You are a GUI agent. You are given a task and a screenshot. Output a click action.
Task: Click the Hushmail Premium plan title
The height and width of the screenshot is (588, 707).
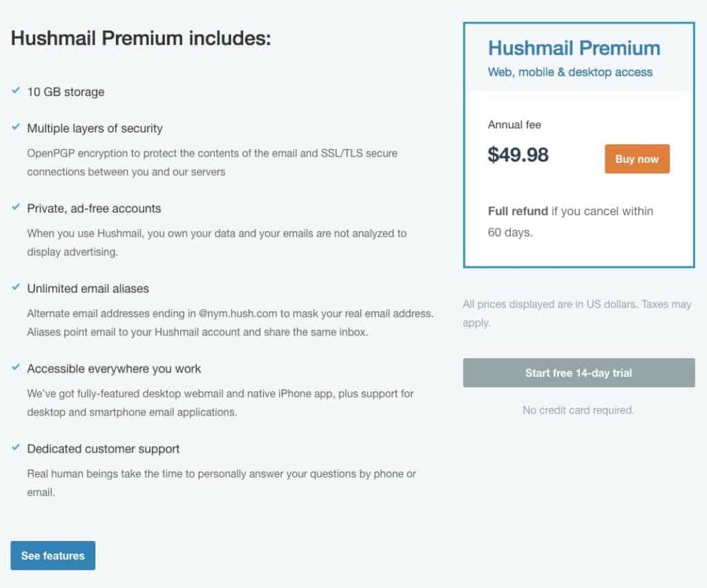point(574,48)
